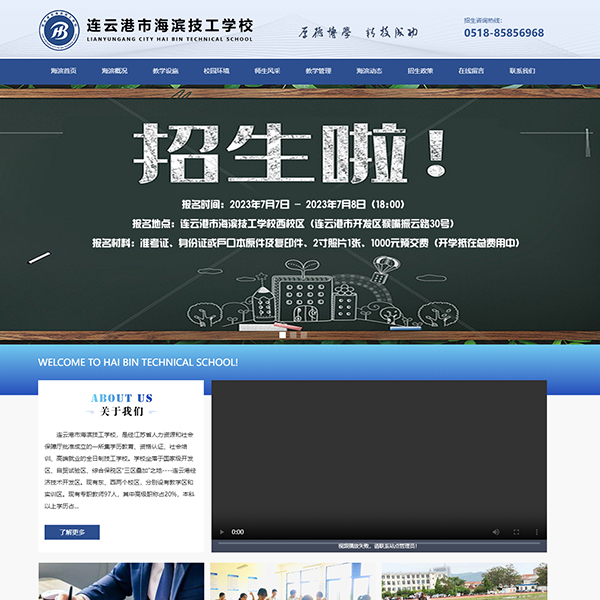
Task: Select the 校园环境 campus environment menu item
Action: (216, 71)
